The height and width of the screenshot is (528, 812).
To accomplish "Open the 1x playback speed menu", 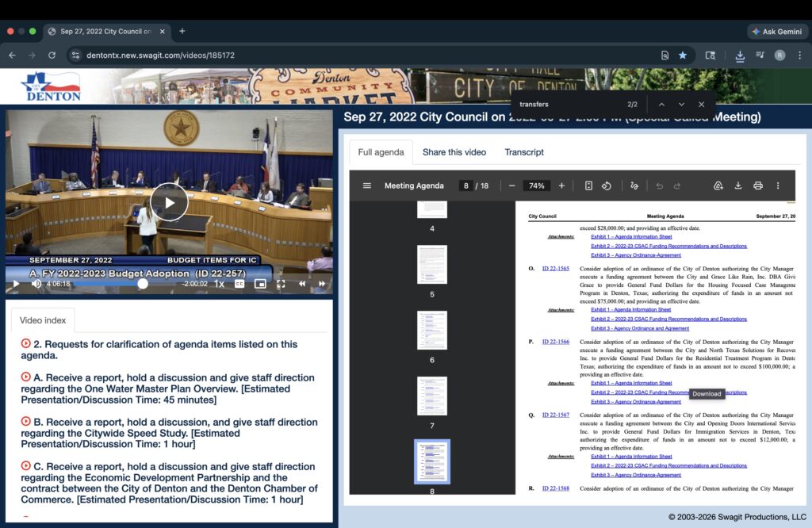I will pyautogui.click(x=220, y=284).
